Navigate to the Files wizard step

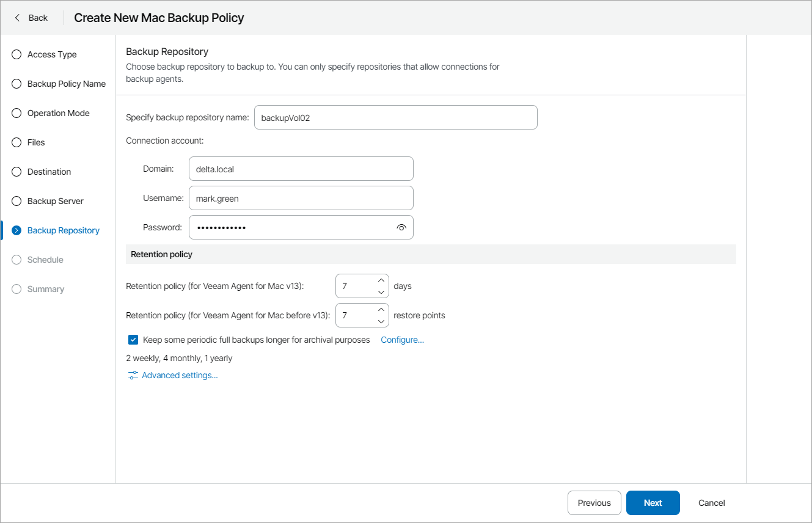click(x=16, y=142)
